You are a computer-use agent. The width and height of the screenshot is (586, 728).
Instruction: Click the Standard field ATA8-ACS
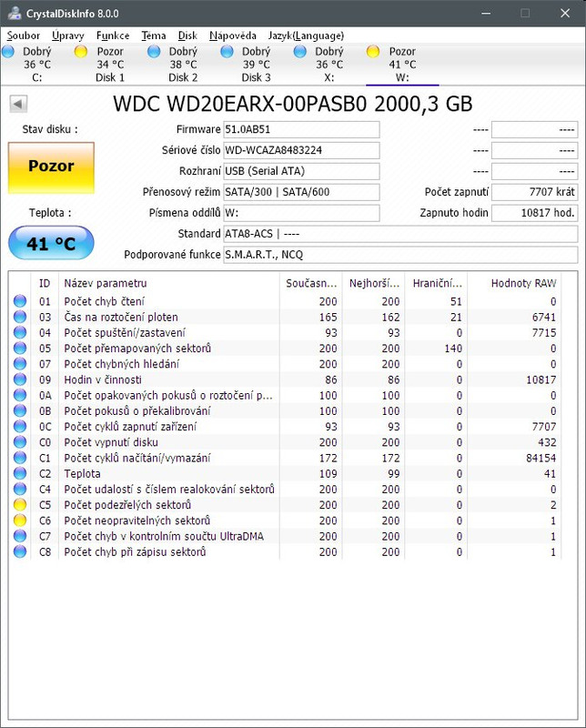pos(400,234)
